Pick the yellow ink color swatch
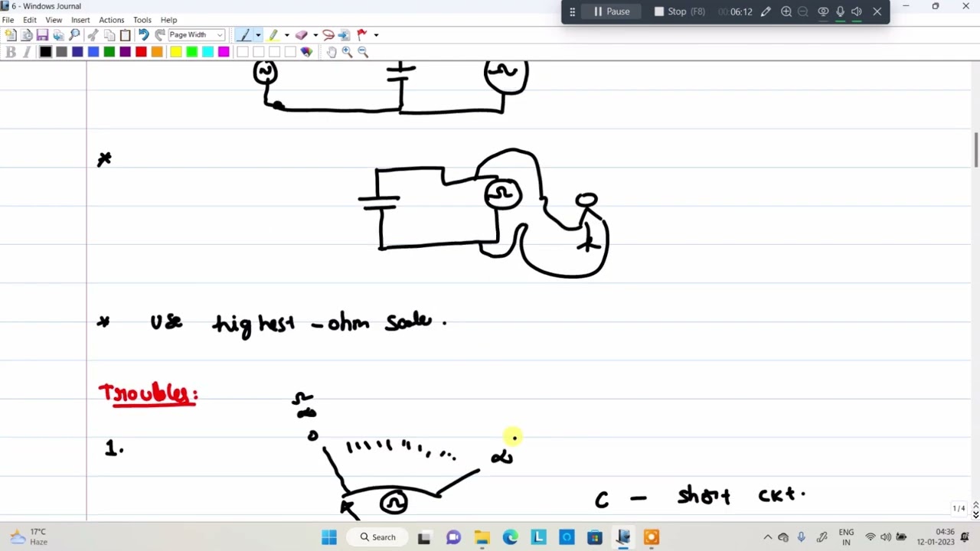980x551 pixels. (175, 52)
